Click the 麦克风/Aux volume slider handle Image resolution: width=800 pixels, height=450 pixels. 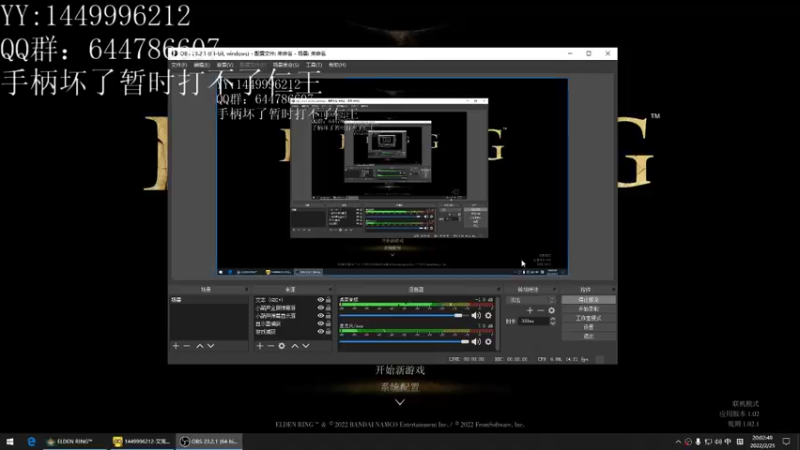465,341
